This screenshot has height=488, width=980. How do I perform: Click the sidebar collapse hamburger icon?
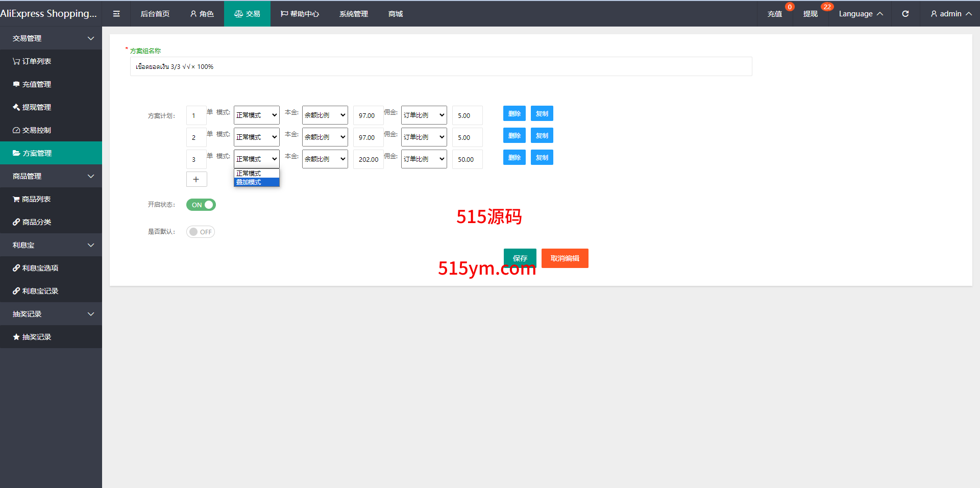tap(116, 14)
